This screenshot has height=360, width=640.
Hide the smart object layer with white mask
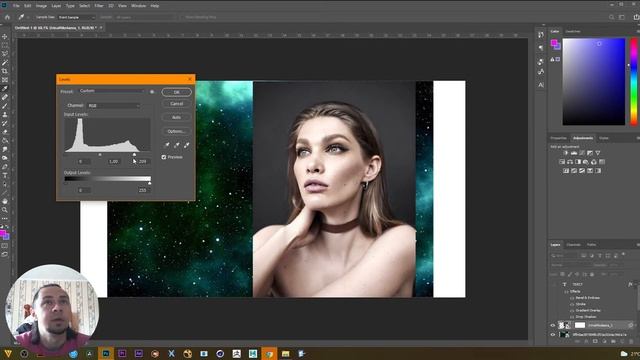(553, 325)
